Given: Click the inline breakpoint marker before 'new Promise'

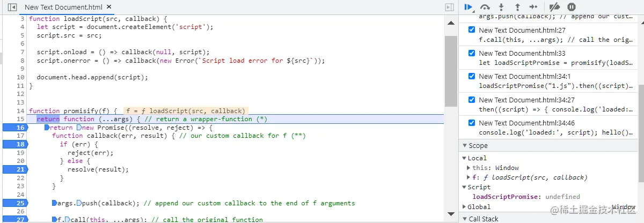Looking at the screenshot, I should (x=79, y=128).
